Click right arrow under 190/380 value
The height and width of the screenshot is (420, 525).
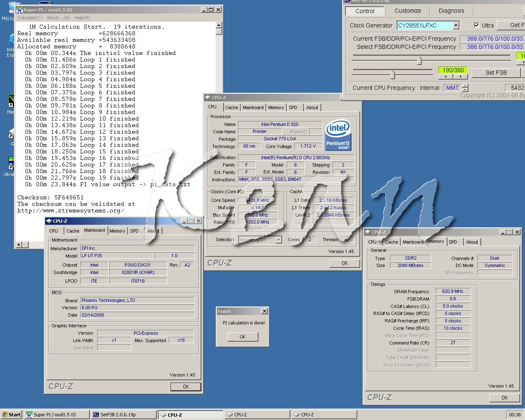460,76
